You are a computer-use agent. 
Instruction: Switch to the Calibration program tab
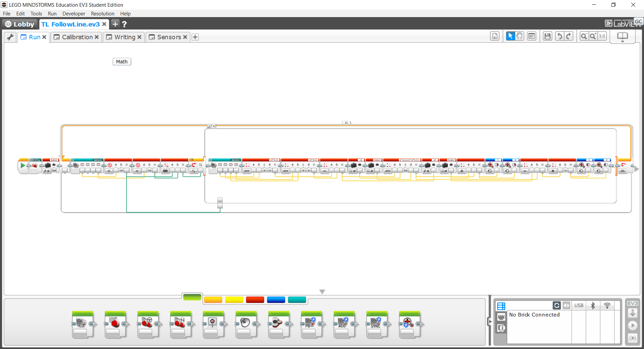coord(77,37)
